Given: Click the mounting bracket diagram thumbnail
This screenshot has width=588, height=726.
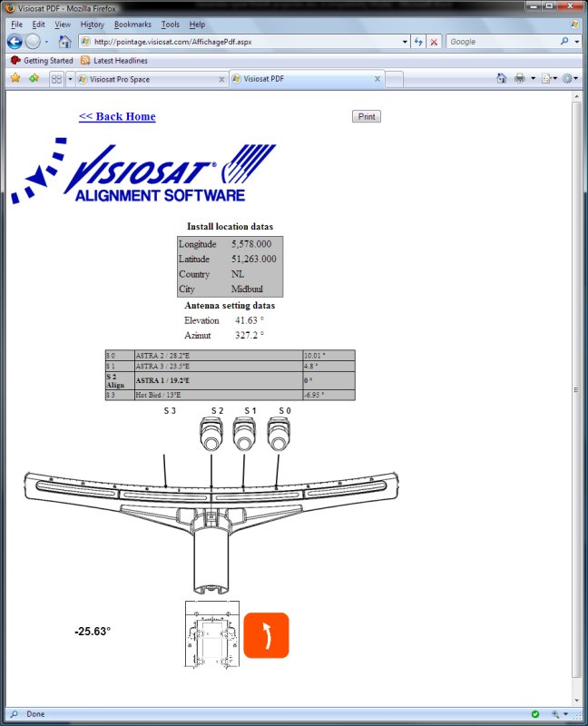Looking at the screenshot, I should point(212,634).
